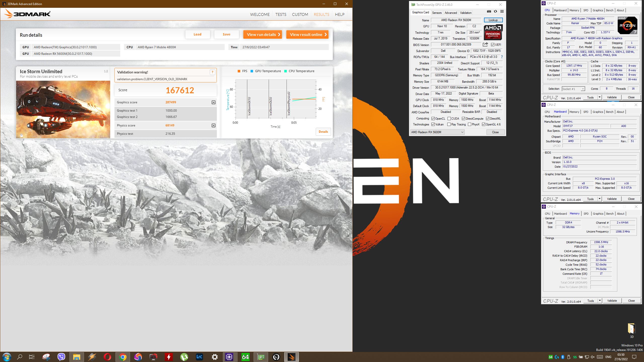The image size is (644, 362).
Task: Toggle the OpenCL checkbox
Action: 433,119
